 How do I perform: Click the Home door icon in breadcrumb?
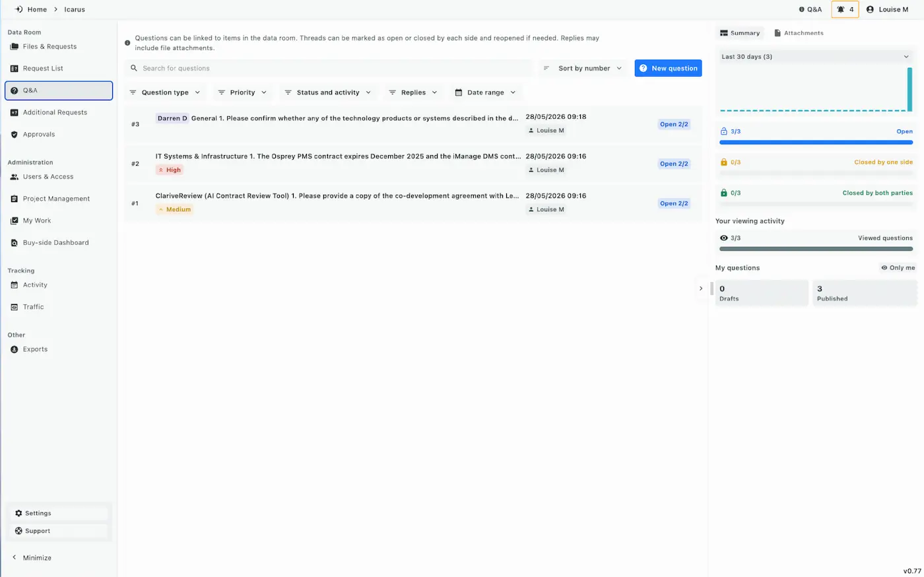click(18, 9)
